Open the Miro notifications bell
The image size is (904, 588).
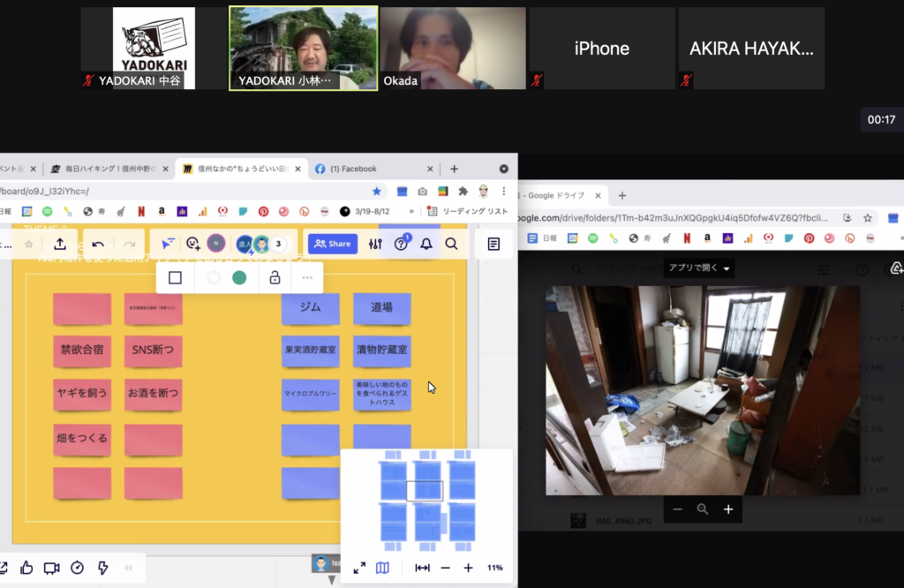(x=426, y=244)
